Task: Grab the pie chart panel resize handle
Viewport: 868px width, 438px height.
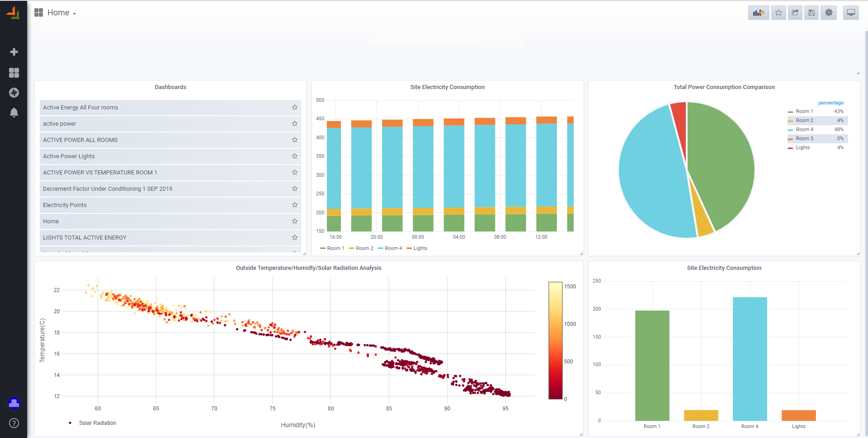Action: tap(858, 254)
